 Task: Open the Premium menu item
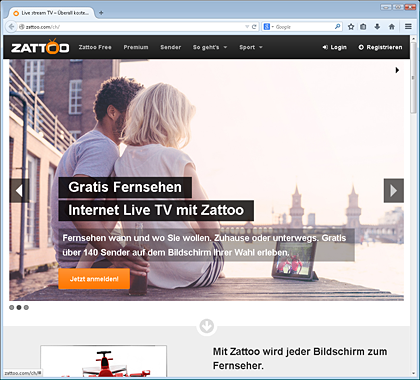pos(136,47)
